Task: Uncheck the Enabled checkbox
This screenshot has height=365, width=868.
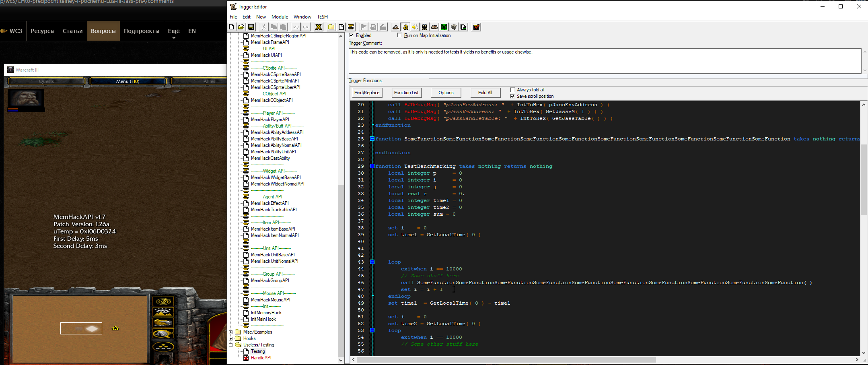Action: pos(352,35)
